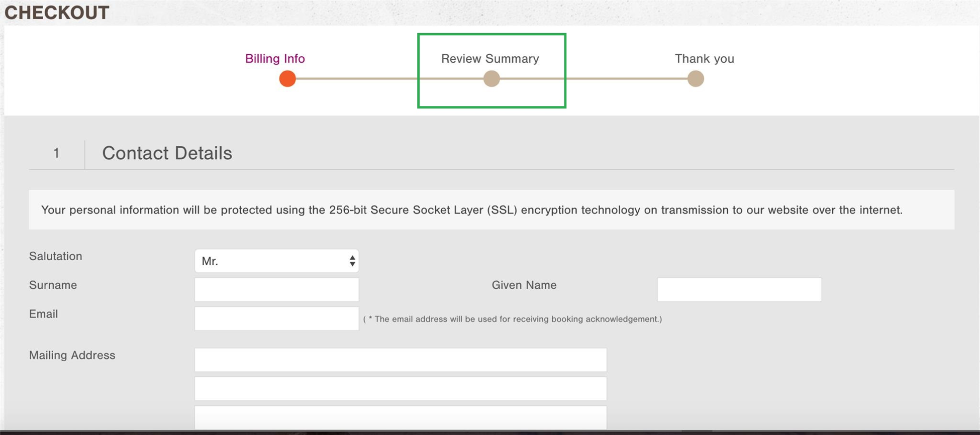
Task: Click the CHECKOUT page heading
Action: pyautogui.click(x=57, y=13)
